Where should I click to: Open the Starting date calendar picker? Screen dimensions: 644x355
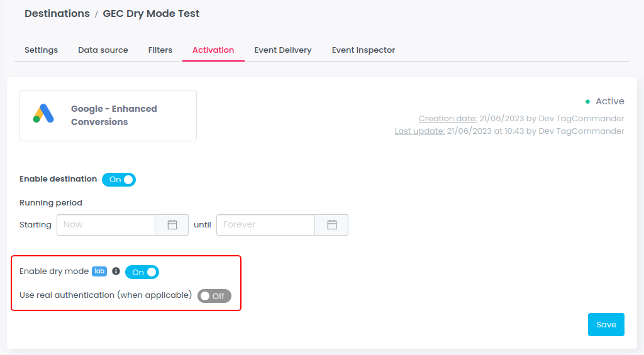click(172, 225)
